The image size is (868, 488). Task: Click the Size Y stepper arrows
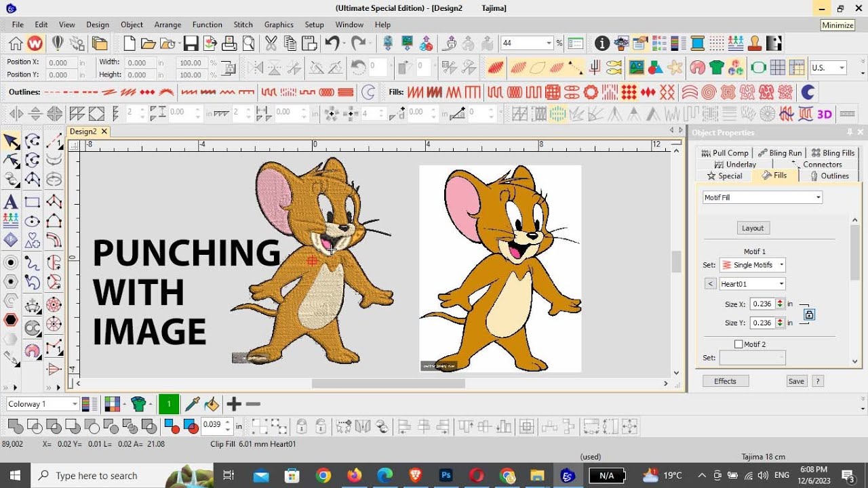(780, 323)
